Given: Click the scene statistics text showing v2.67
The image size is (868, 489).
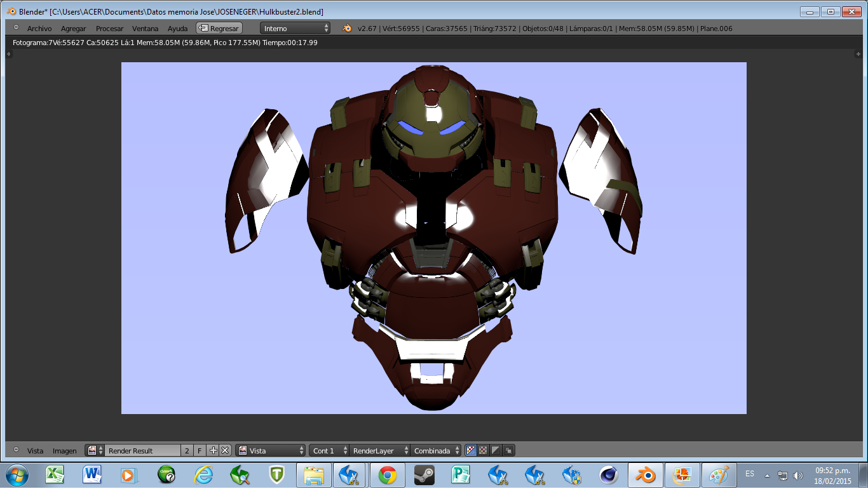Looking at the screenshot, I should click(545, 29).
